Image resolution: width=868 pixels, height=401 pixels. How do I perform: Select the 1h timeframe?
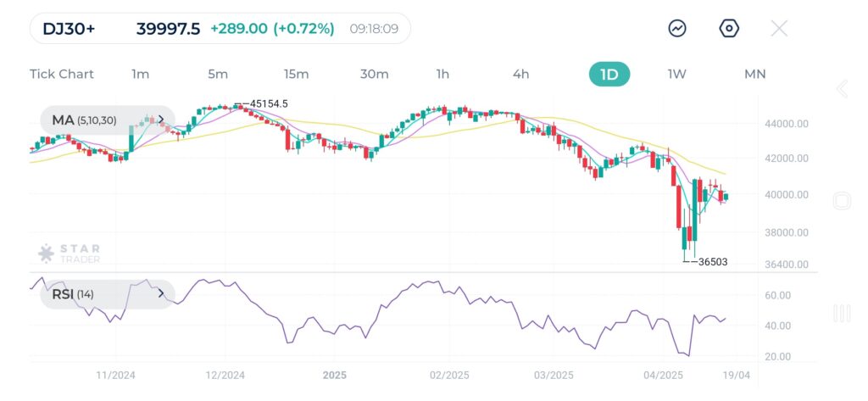click(442, 74)
